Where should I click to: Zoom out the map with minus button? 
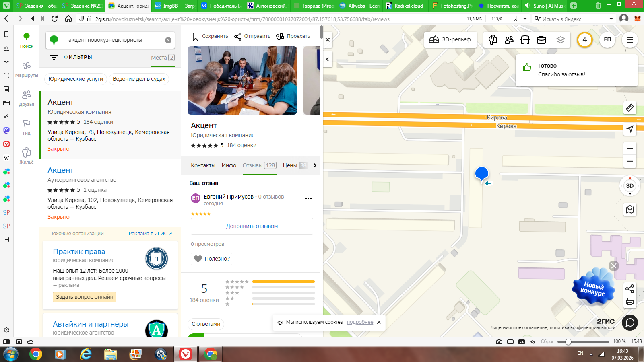[x=630, y=161]
